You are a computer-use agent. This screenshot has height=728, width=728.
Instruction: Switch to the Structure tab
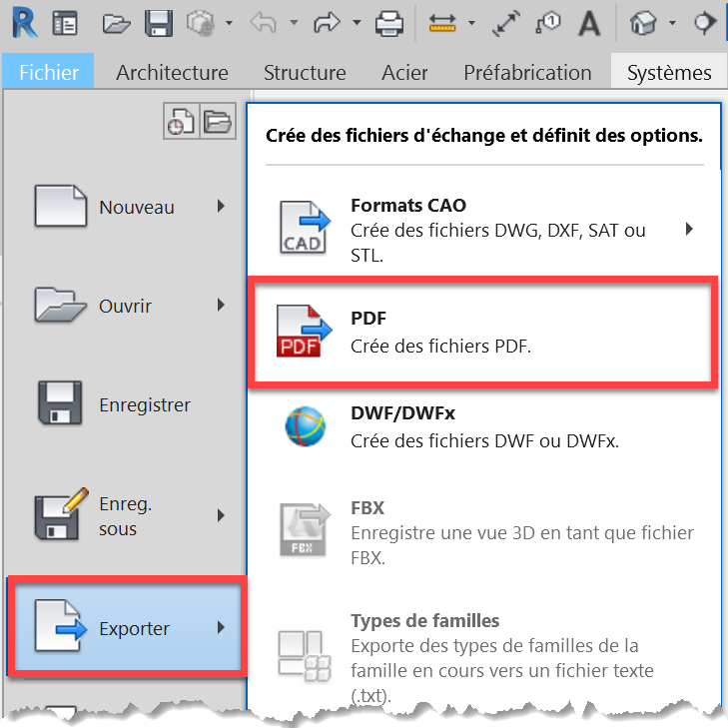click(x=305, y=73)
